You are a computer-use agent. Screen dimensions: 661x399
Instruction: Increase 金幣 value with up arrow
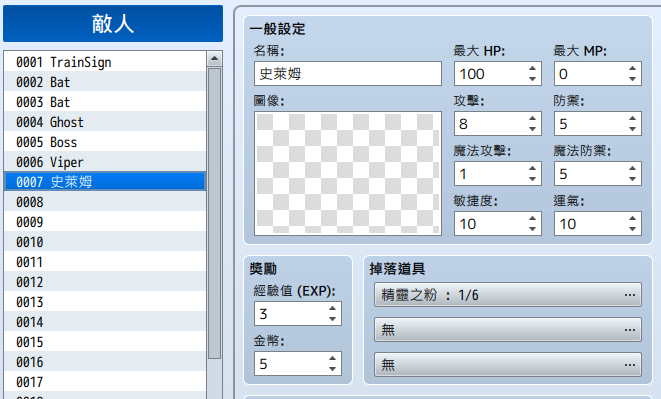[333, 358]
